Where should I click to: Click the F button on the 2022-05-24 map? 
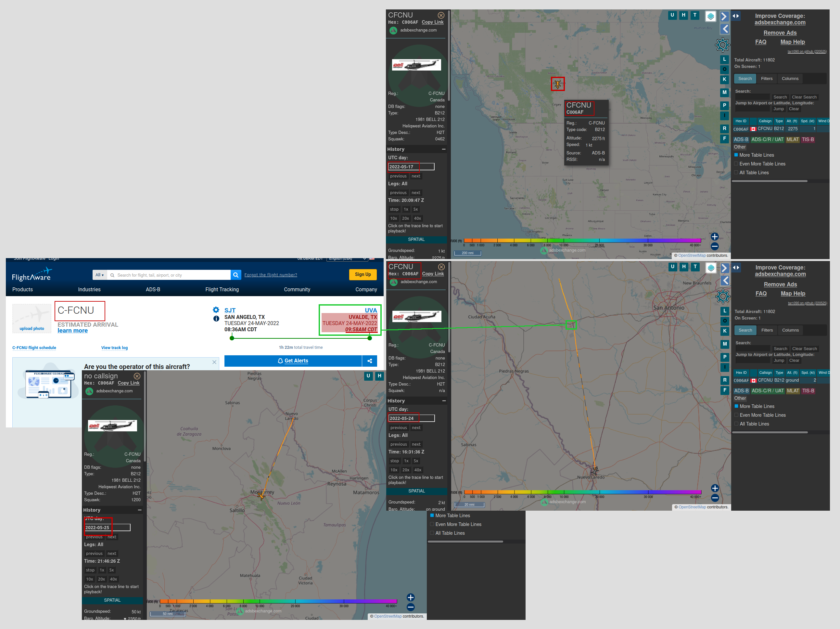tap(725, 390)
